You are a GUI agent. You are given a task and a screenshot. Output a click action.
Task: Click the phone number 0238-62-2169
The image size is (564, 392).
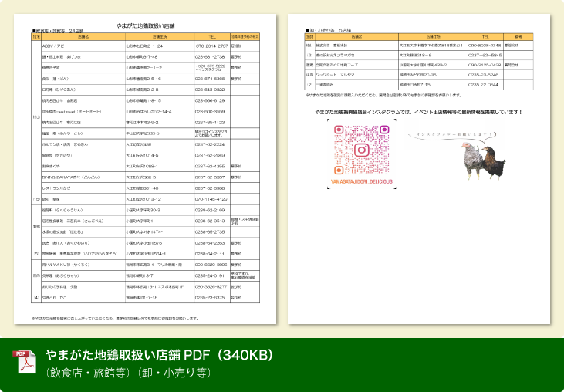(x=210, y=210)
